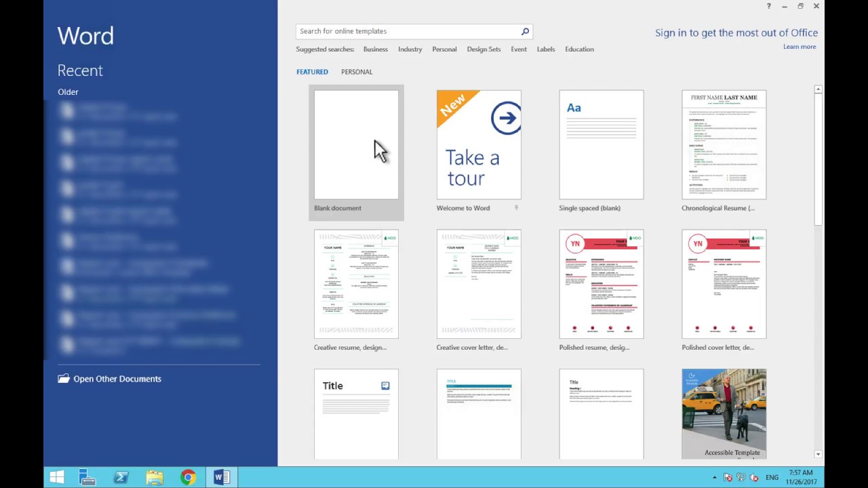
Task: Click the search magnifier icon for templates
Action: (525, 31)
